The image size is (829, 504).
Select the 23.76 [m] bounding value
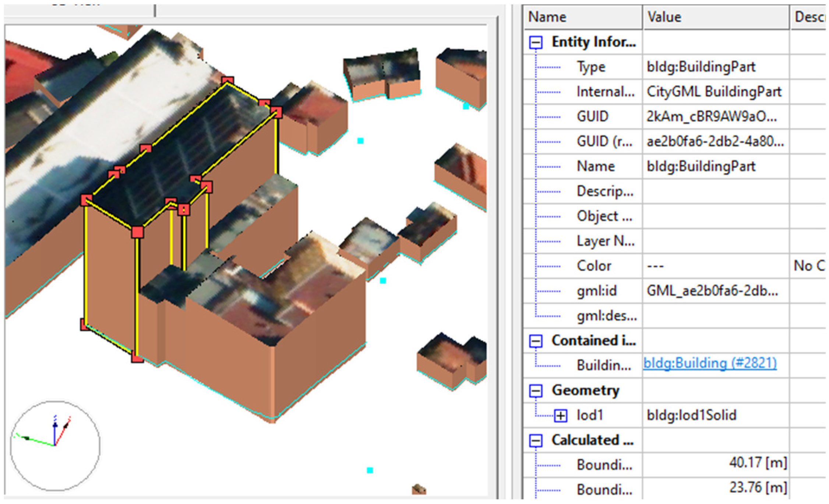[758, 488]
